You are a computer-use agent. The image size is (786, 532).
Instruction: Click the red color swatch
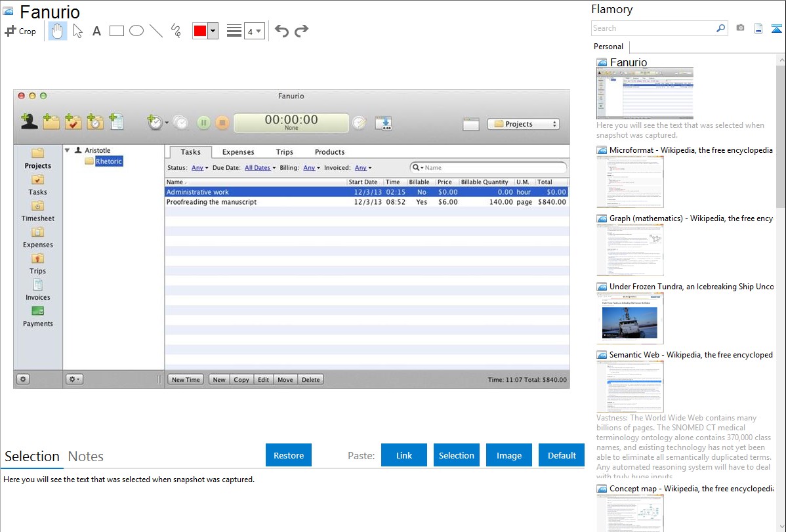coord(200,31)
